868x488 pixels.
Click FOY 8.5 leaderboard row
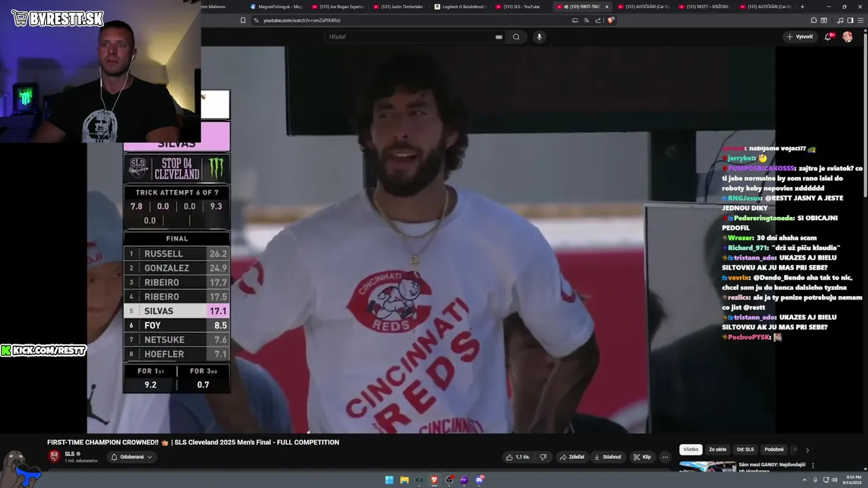(178, 325)
